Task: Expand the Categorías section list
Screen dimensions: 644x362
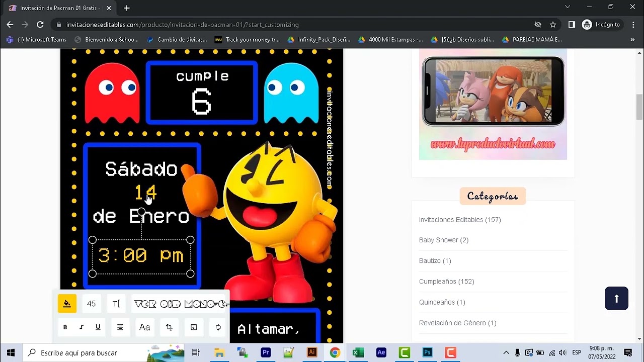Action: 492,196
